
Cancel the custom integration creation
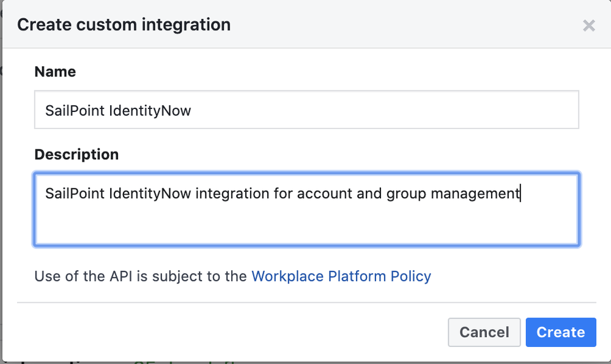[484, 332]
